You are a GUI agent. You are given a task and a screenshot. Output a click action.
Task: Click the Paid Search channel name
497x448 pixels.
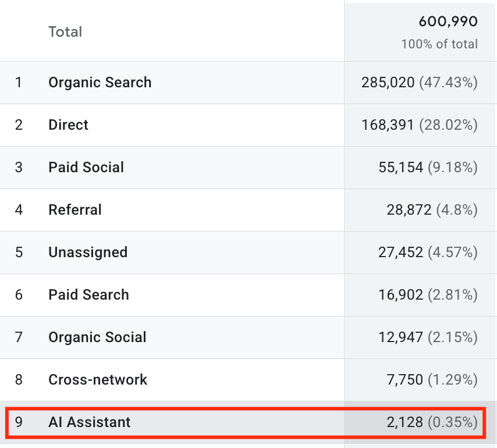click(88, 294)
